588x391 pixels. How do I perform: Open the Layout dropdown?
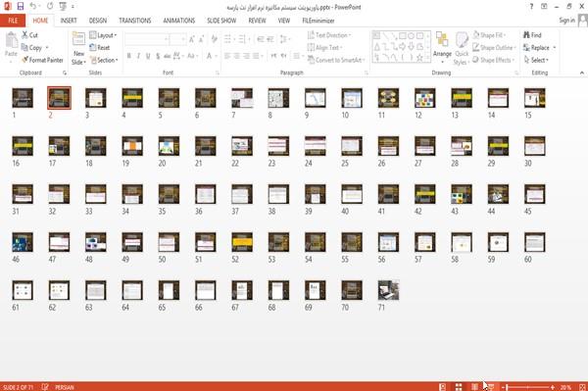click(x=103, y=35)
